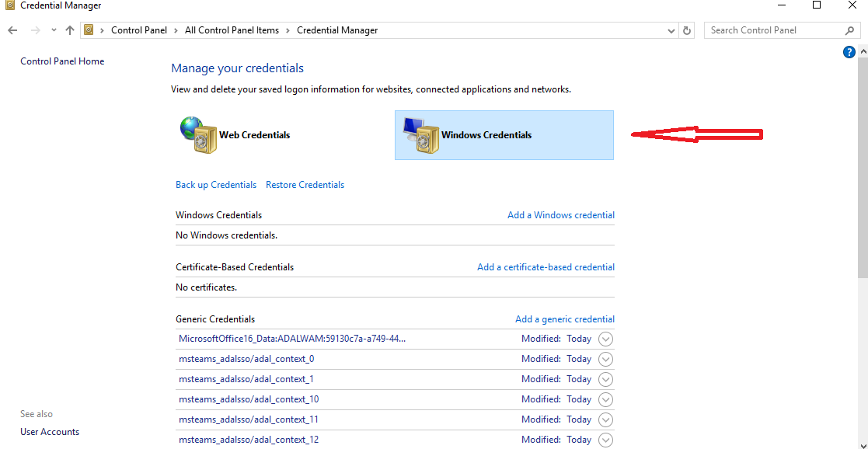This screenshot has width=868, height=449.
Task: Focus the Search Control Panel field
Action: point(783,30)
